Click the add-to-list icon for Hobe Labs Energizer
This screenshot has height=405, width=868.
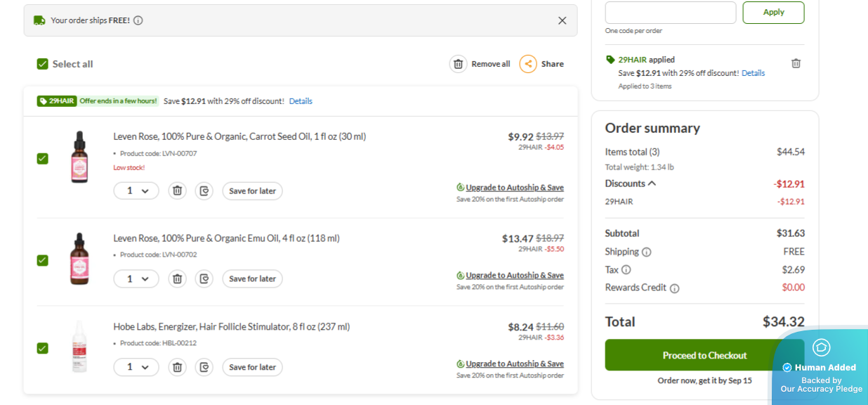(x=204, y=367)
